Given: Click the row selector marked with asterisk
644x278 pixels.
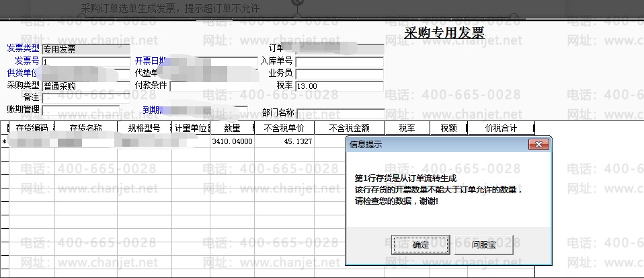Looking at the screenshot, I should [5, 141].
